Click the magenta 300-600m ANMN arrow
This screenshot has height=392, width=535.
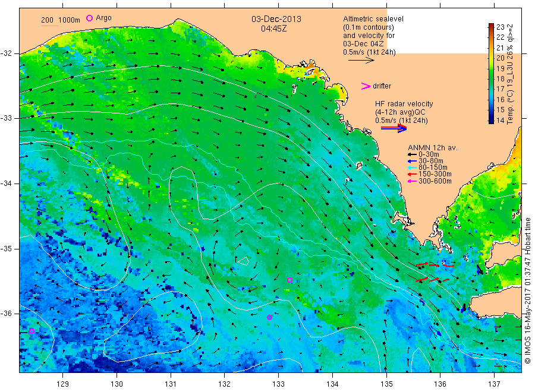point(412,181)
